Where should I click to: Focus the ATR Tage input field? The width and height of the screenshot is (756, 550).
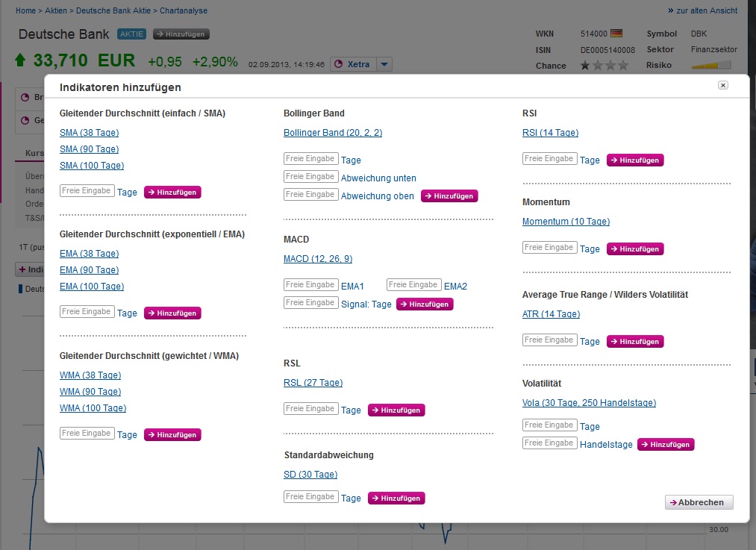(x=549, y=340)
